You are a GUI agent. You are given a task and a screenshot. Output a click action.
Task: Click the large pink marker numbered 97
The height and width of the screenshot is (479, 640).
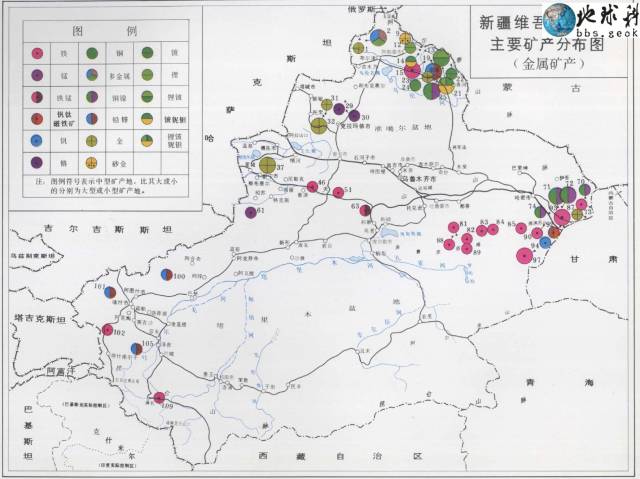(523, 254)
